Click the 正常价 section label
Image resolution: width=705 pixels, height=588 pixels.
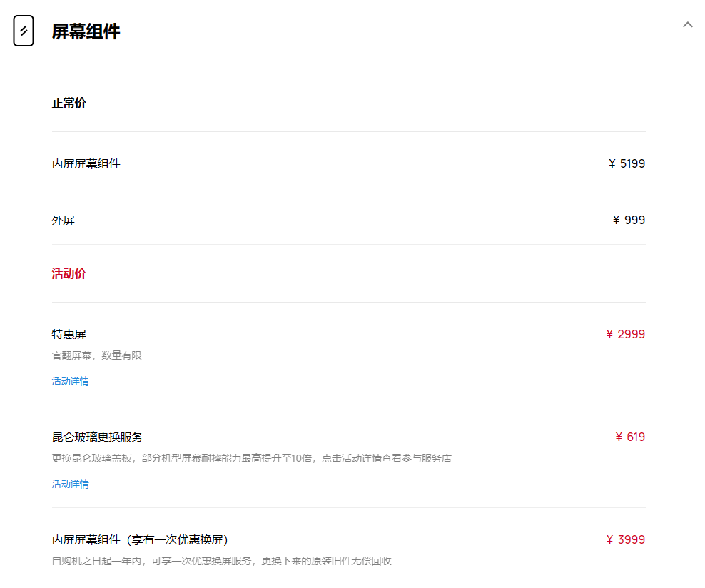(x=69, y=103)
